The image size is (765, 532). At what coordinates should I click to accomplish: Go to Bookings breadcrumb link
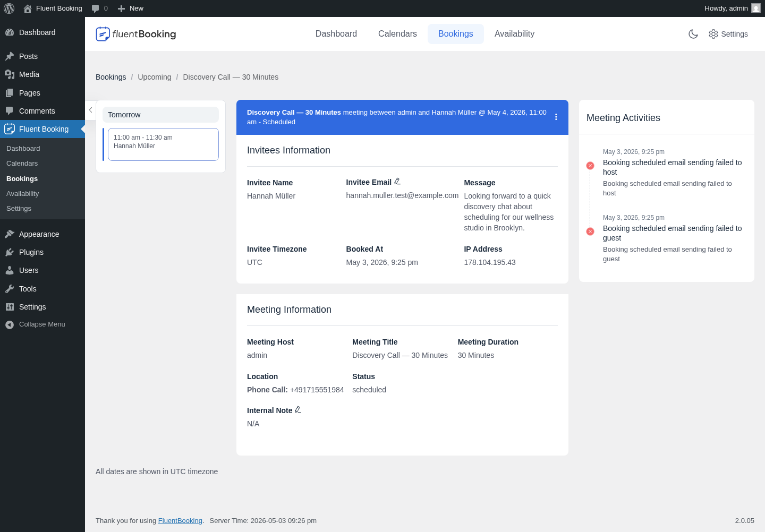111,77
